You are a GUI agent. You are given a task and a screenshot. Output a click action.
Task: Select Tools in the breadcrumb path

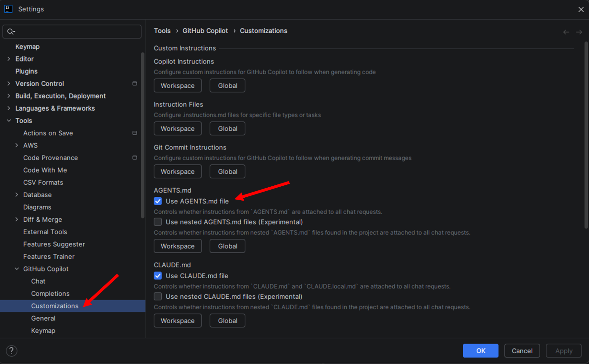(162, 31)
